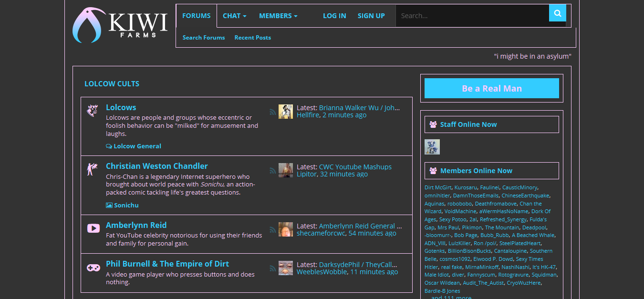The height and width of the screenshot is (299, 644).
Task: Open the MEMBERS dropdown menu
Action: point(278,16)
